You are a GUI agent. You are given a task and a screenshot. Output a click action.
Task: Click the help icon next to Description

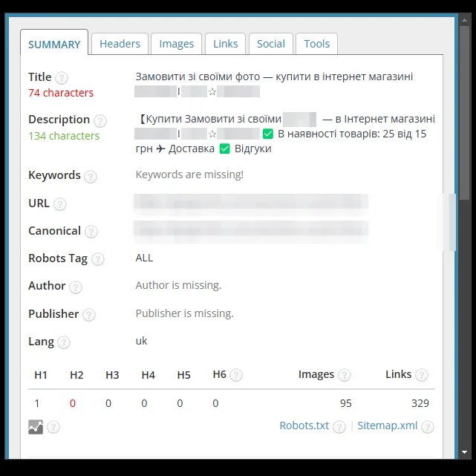[100, 121]
